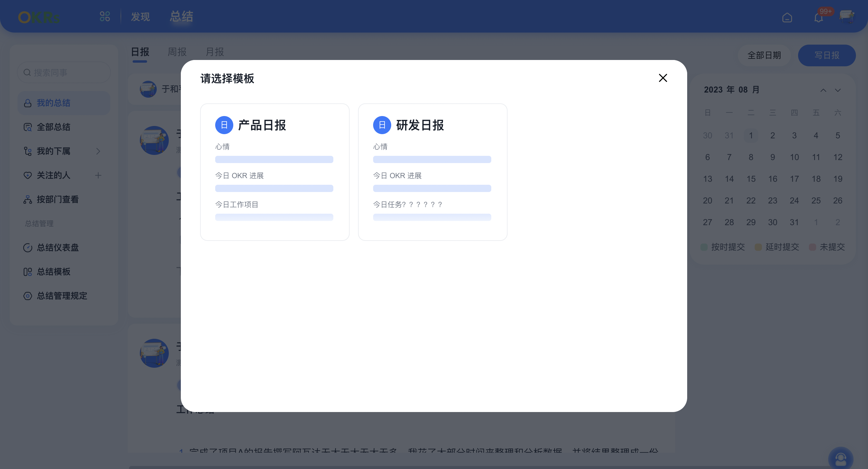Click second report author avatar near bottom

click(x=154, y=353)
